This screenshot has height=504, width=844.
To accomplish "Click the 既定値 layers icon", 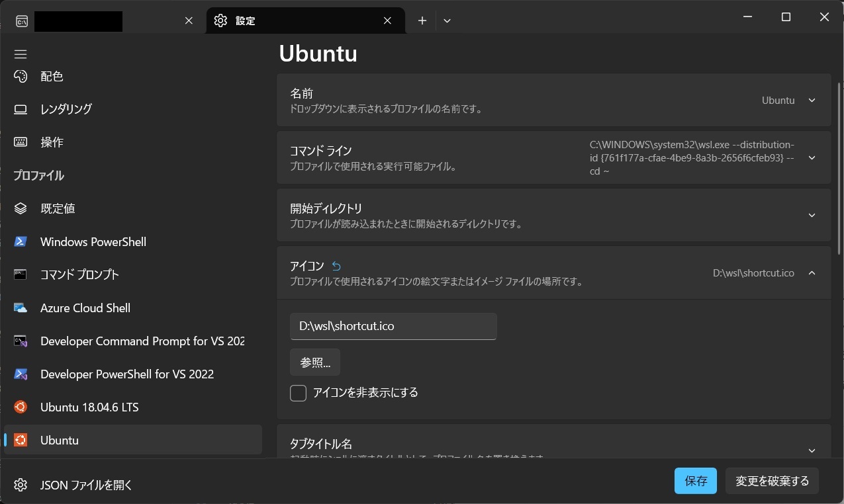I will click(21, 208).
